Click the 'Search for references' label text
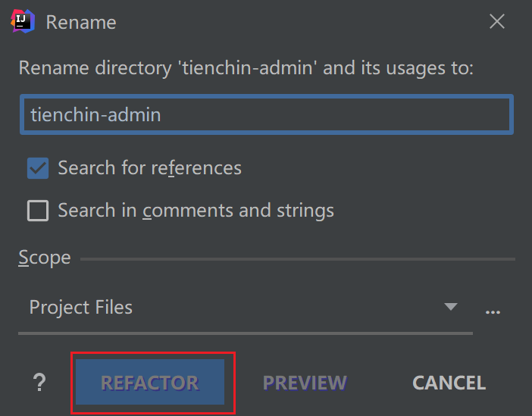Screen dimensions: 532x416 149,168
